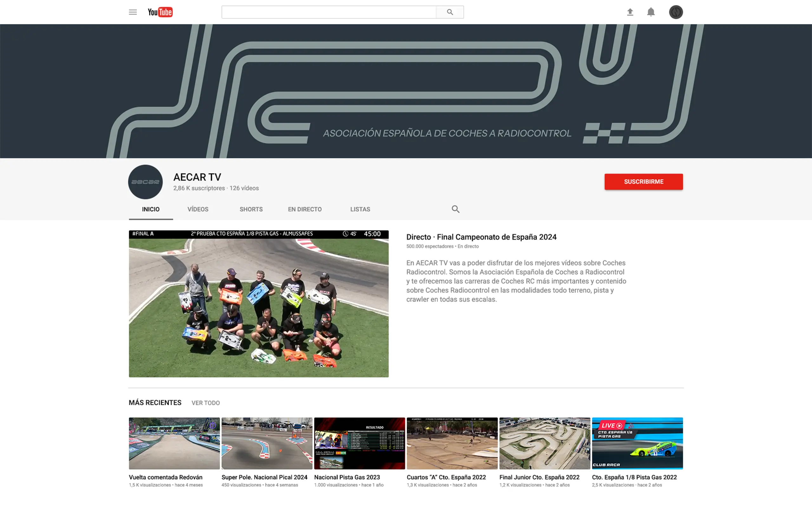Open the Vuelta comentada Redován thumbnail
The width and height of the screenshot is (812, 507).
pyautogui.click(x=174, y=443)
